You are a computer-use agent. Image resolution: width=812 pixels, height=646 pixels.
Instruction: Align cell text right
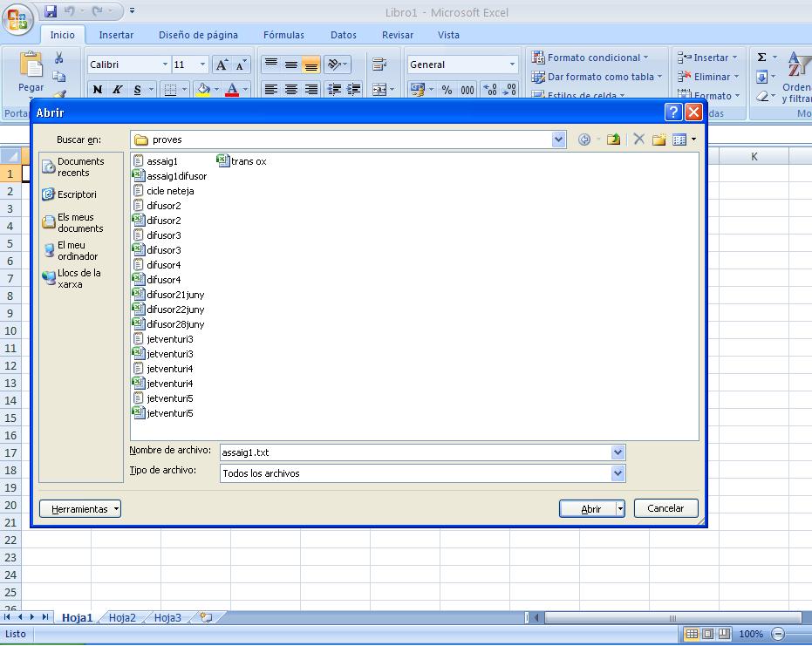click(311, 90)
